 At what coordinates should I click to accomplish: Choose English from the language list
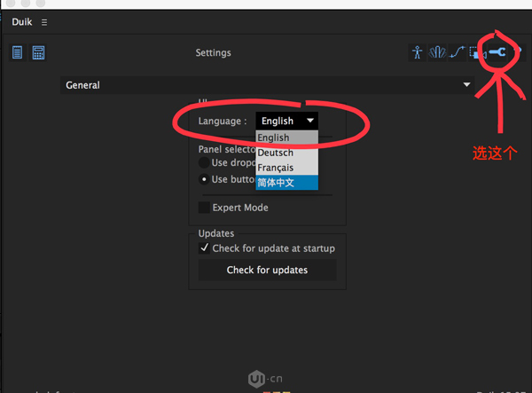point(286,138)
